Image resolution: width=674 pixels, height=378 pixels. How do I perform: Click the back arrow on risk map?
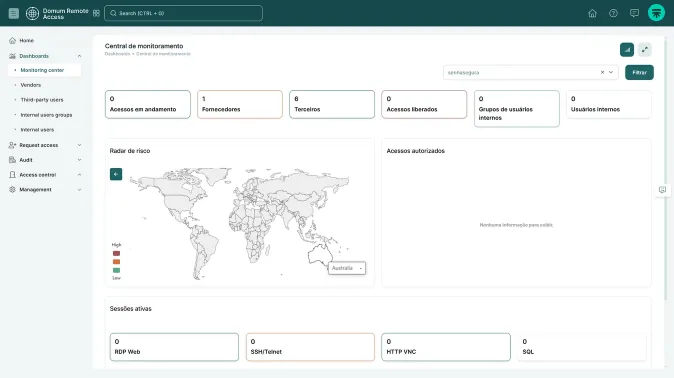coord(116,174)
